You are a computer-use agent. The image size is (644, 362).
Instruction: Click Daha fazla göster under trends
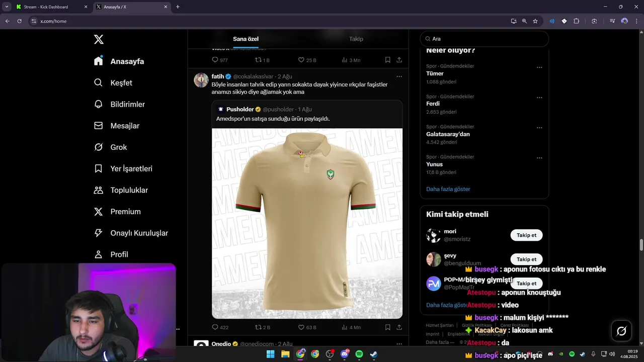[x=448, y=189]
